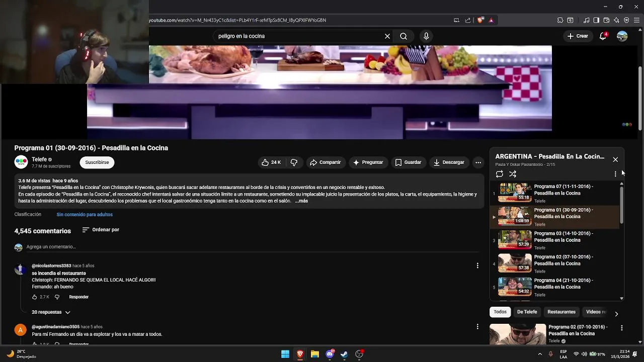644x362 pixels.
Task: Open Brave Leo AI sparkle icon
Action: [616, 20]
